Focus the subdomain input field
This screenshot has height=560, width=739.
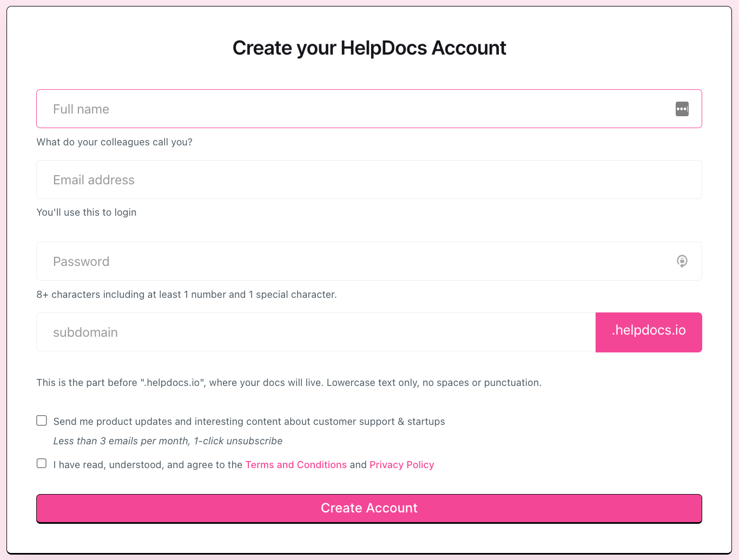coord(316,332)
